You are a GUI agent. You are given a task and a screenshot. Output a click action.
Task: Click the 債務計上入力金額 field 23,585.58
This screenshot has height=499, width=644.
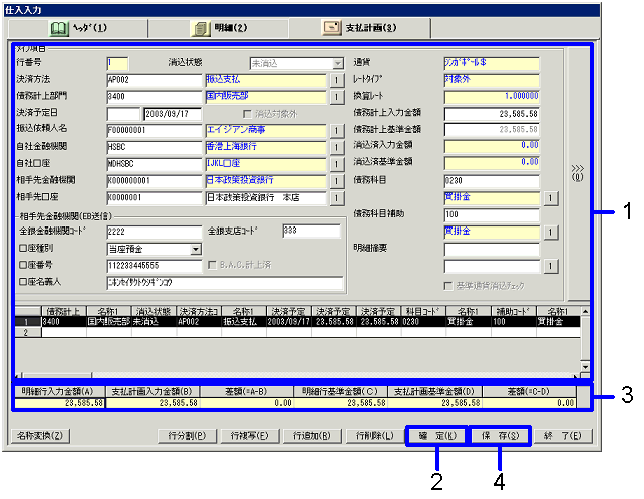click(492, 114)
